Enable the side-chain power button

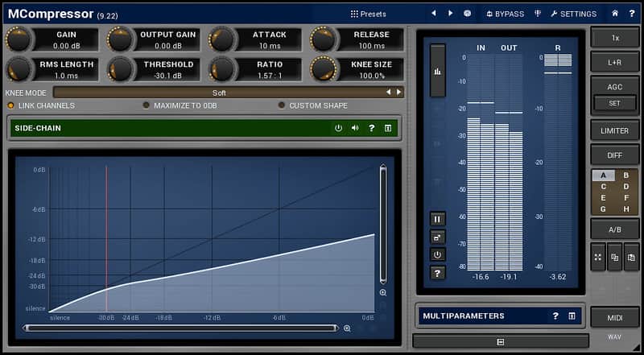[338, 128]
